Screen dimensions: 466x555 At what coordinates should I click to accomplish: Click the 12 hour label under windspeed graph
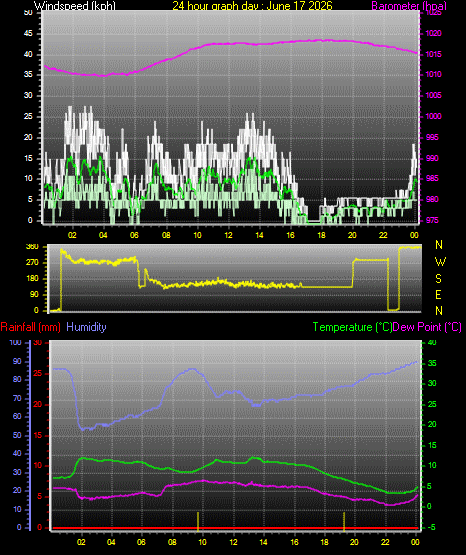pos(229,235)
